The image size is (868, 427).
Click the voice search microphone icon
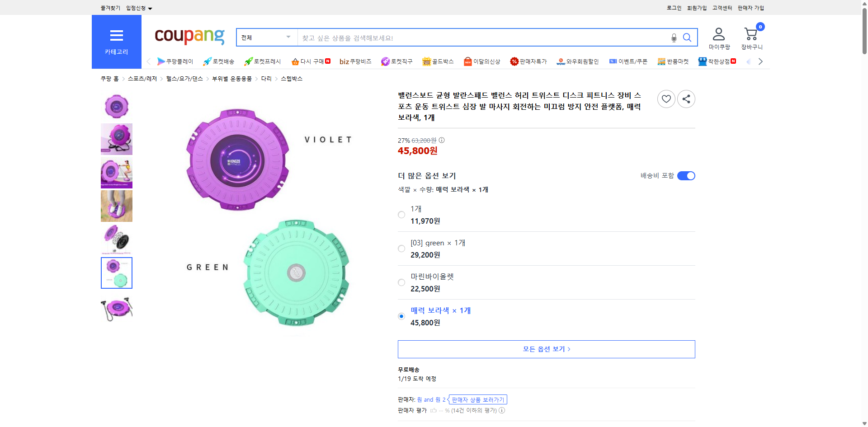coord(673,38)
